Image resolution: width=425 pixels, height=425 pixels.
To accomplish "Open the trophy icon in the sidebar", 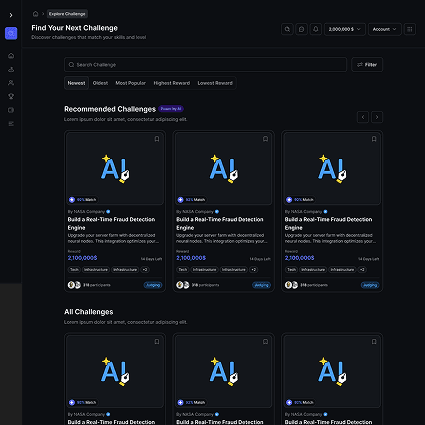I will pos(11,96).
